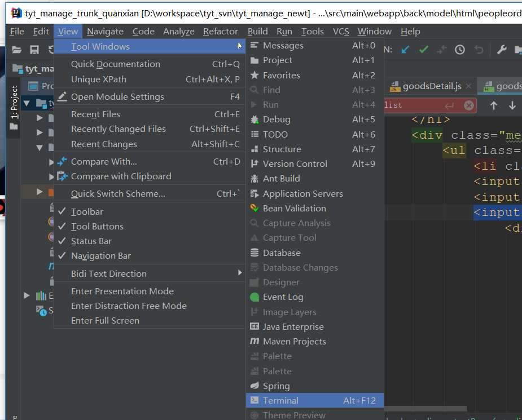Toggle Status Bar visibility option
This screenshot has height=420, width=522.
pos(150,241)
